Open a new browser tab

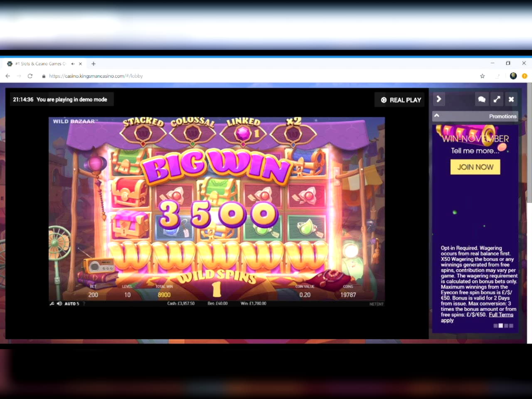94,64
